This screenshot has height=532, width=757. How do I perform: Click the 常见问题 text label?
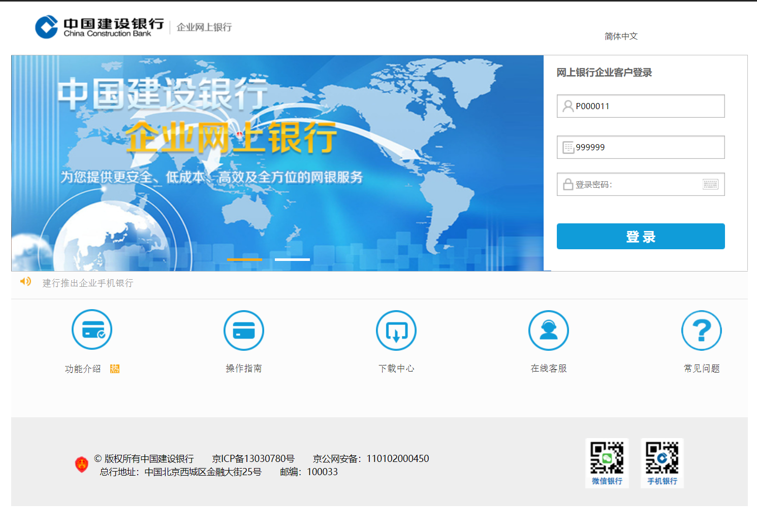[x=702, y=368]
